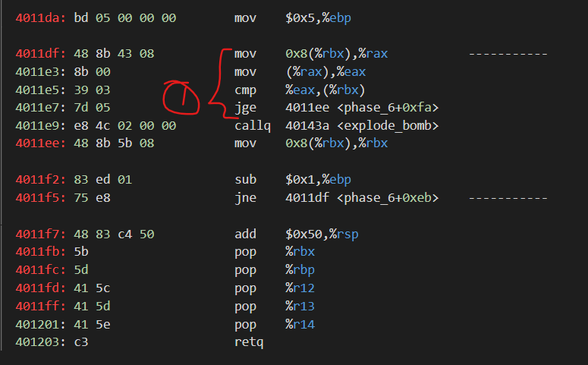Click the address 4011e9
Viewport: 588px width, 365px height.
(40, 125)
